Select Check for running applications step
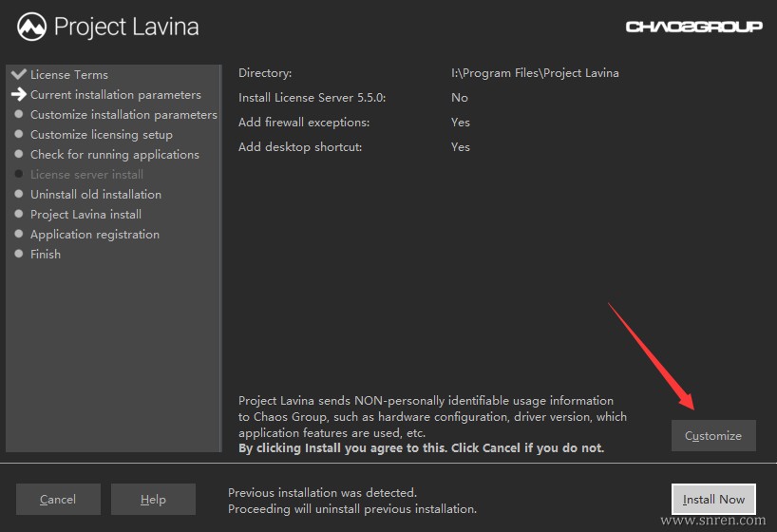Image resolution: width=777 pixels, height=532 pixels. click(115, 155)
